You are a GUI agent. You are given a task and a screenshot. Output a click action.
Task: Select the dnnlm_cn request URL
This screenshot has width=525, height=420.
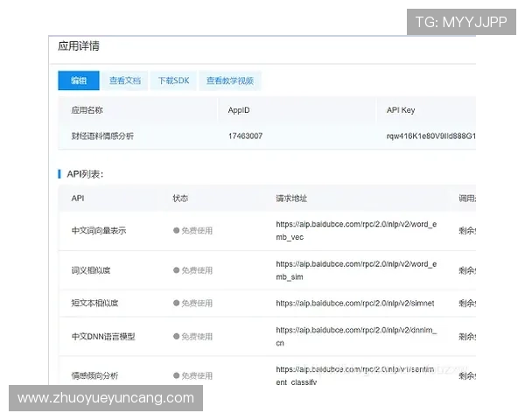tap(356, 336)
